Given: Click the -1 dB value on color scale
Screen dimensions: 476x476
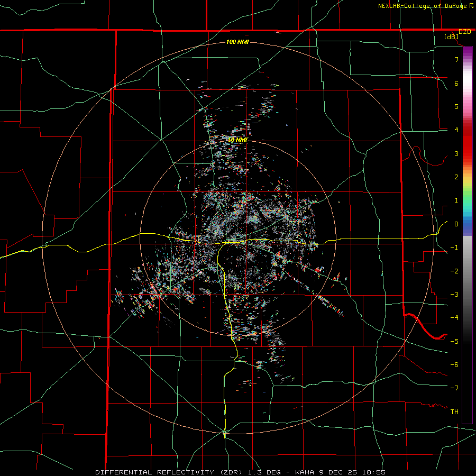Looking at the screenshot, I should 454,248.
